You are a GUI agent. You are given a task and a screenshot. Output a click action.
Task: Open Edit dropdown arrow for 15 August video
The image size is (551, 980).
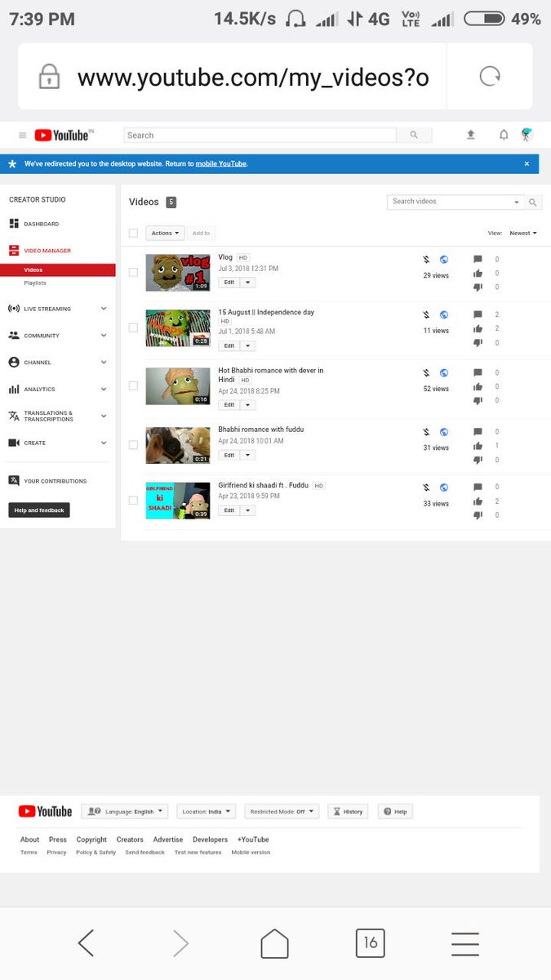[248, 345]
